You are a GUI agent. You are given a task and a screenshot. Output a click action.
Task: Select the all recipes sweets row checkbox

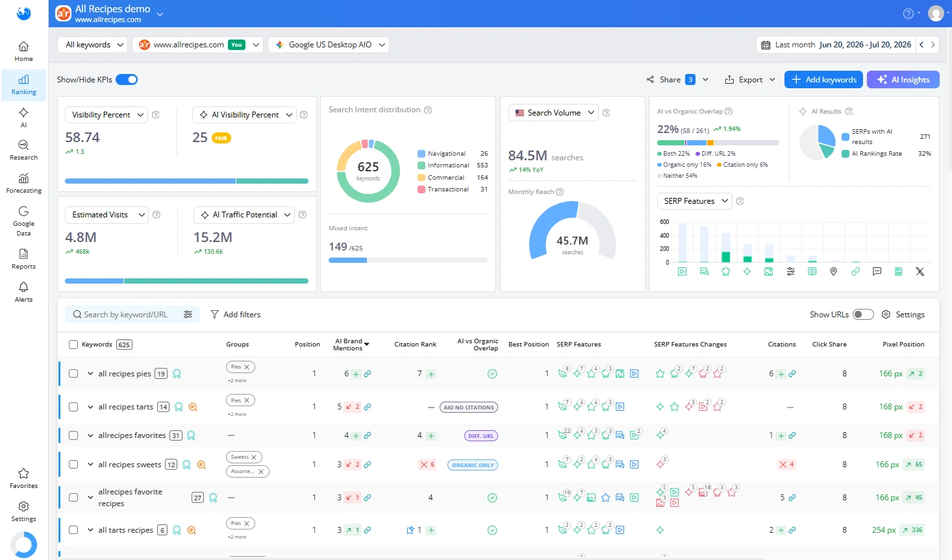point(73,465)
